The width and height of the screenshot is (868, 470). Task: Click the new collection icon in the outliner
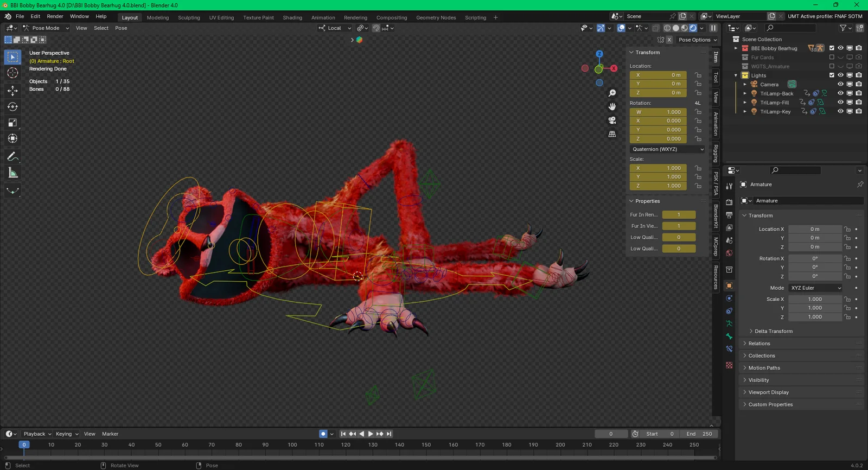tap(860, 28)
